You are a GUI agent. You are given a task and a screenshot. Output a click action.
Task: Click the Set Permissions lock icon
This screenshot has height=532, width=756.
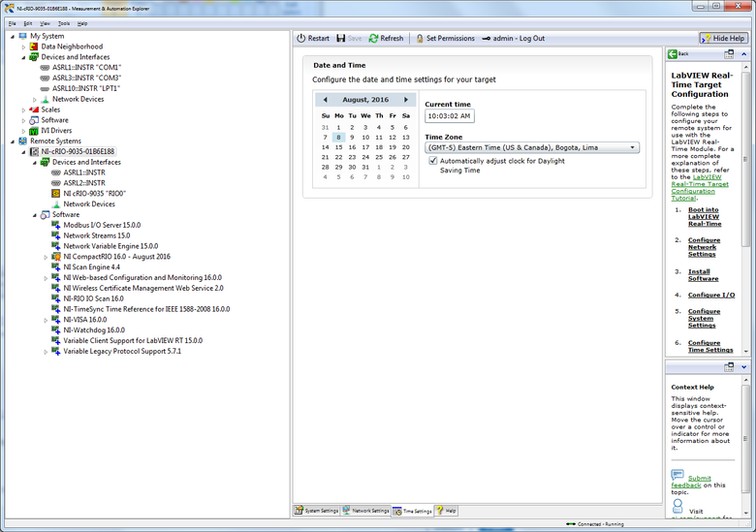420,38
